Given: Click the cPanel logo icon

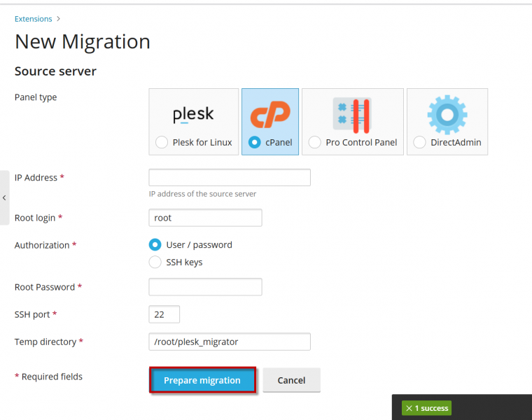Looking at the screenshot, I should (269, 114).
